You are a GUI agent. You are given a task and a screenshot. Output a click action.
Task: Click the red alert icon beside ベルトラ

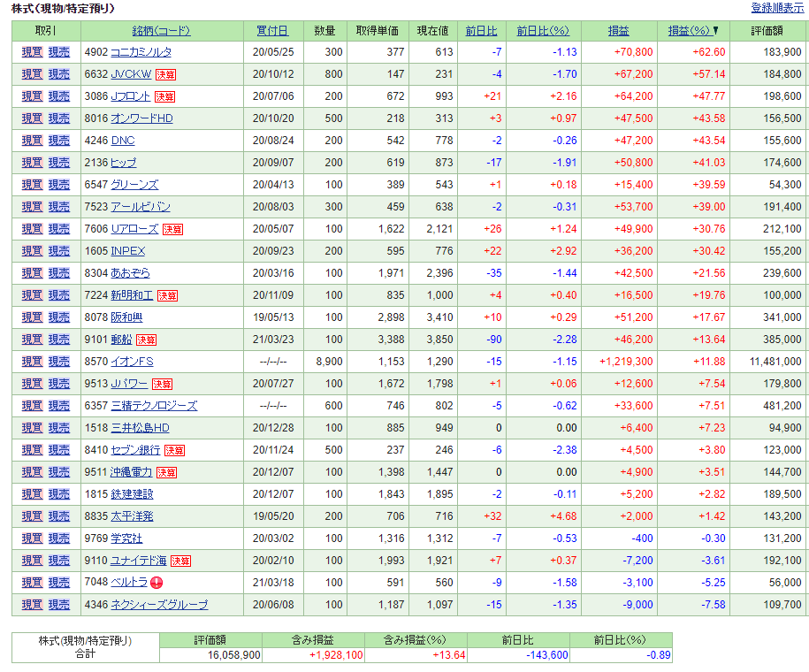(x=156, y=583)
